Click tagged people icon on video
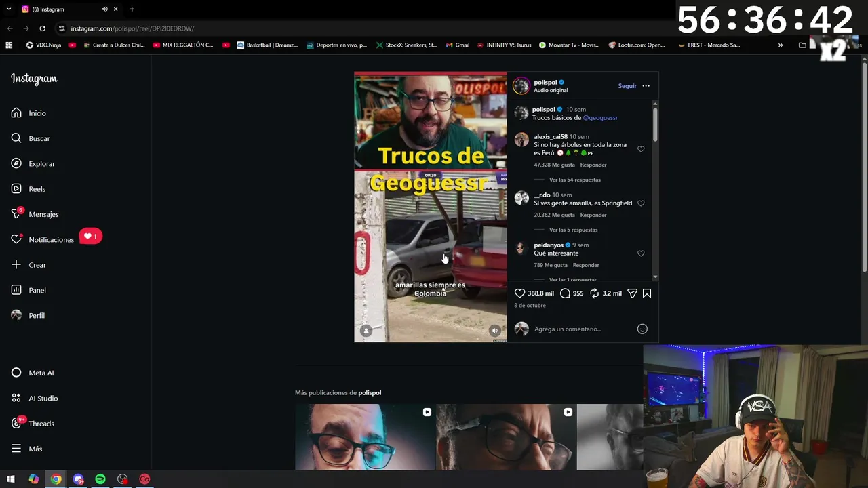The image size is (868, 488). tap(366, 331)
